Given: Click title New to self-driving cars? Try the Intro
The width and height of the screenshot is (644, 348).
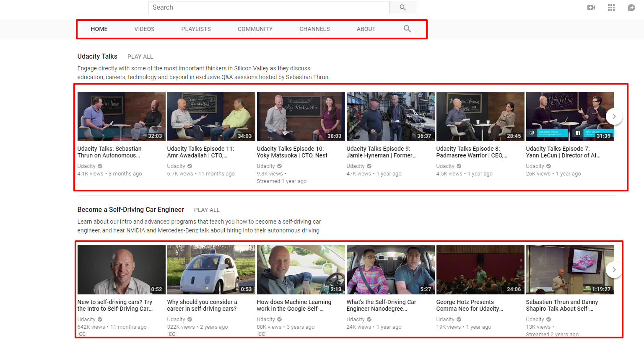Looking at the screenshot, I should [115, 305].
